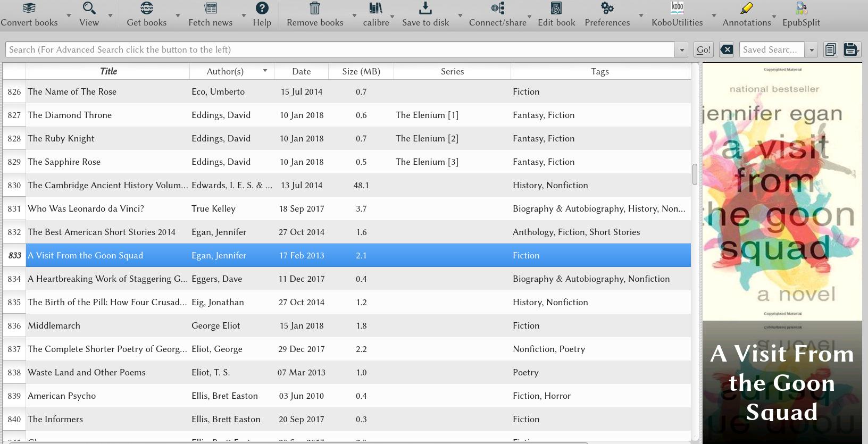Select the book The Informers
The width and height of the screenshot is (868, 444).
(x=55, y=419)
